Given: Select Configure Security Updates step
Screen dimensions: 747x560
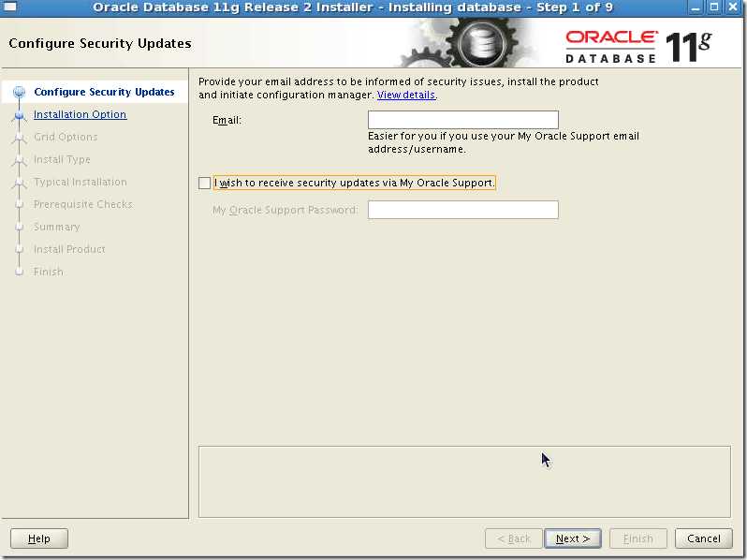Looking at the screenshot, I should tap(104, 92).
